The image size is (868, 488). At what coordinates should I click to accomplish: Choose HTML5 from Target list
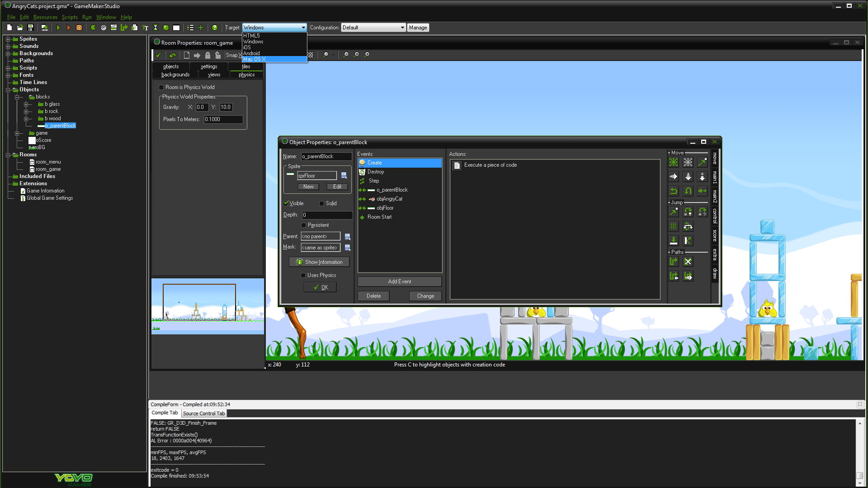click(274, 36)
